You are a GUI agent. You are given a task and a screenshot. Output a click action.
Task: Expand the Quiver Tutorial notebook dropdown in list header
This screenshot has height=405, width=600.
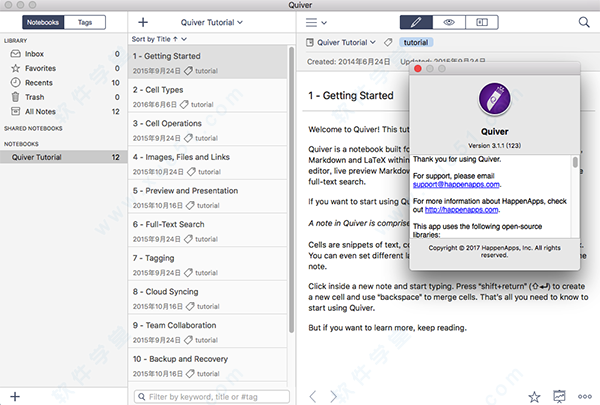tap(212, 23)
